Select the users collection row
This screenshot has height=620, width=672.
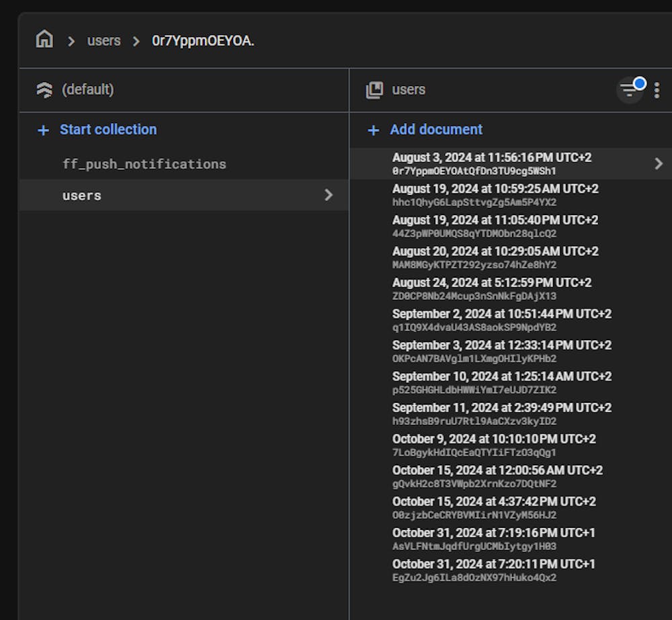tap(184, 195)
